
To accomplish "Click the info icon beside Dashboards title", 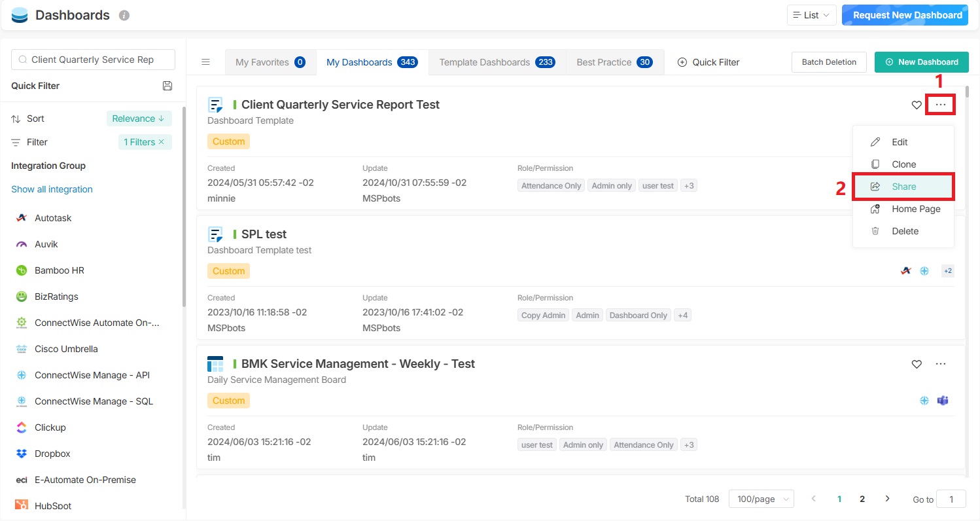I will click(x=124, y=16).
